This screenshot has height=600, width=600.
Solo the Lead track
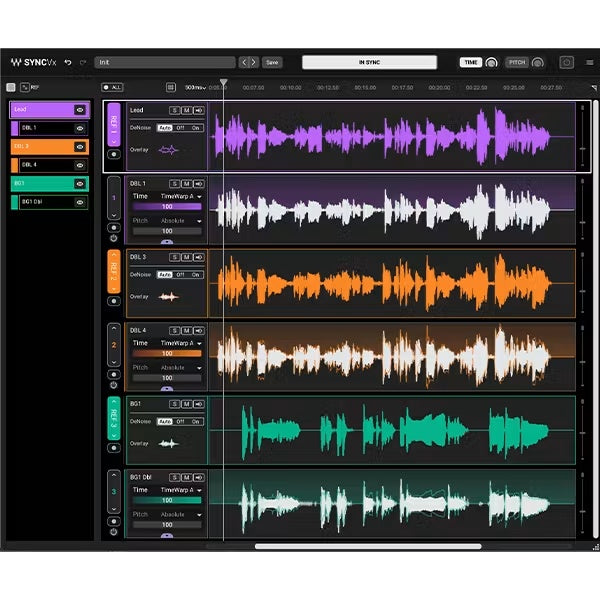174,111
